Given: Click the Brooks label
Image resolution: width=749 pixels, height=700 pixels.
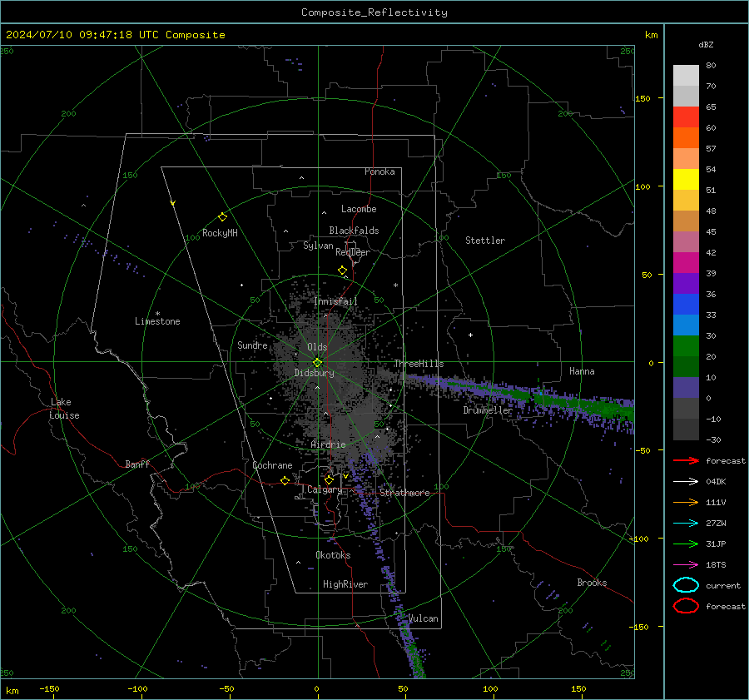Looking at the screenshot, I should [x=592, y=583].
